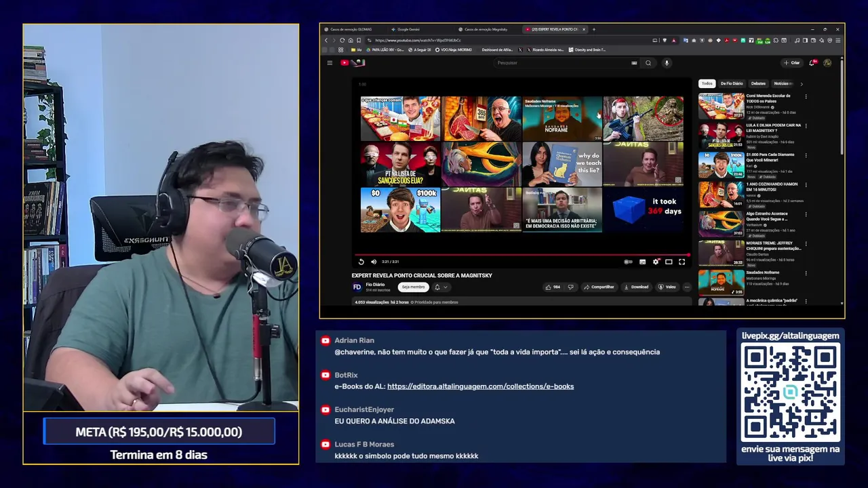Open the player settings gear
Screen dimensions: 868x488
pyautogui.click(x=656, y=262)
